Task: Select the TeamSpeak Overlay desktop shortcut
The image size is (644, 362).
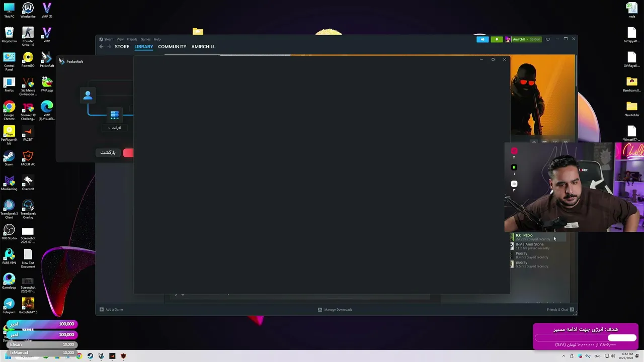Action: pyautogui.click(x=28, y=209)
